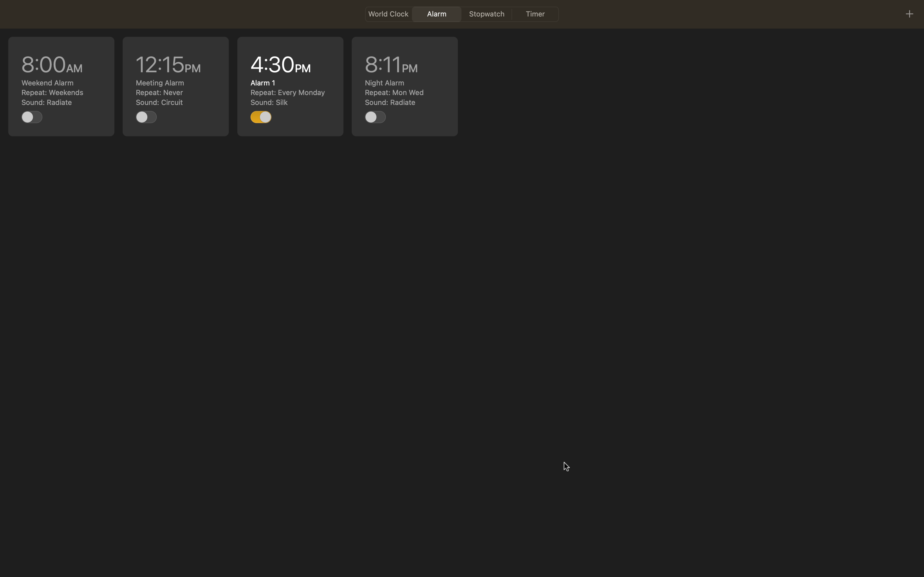Screen dimensions: 924x577
Task: Click the 8:11 PM alarm time
Action: tap(391, 64)
